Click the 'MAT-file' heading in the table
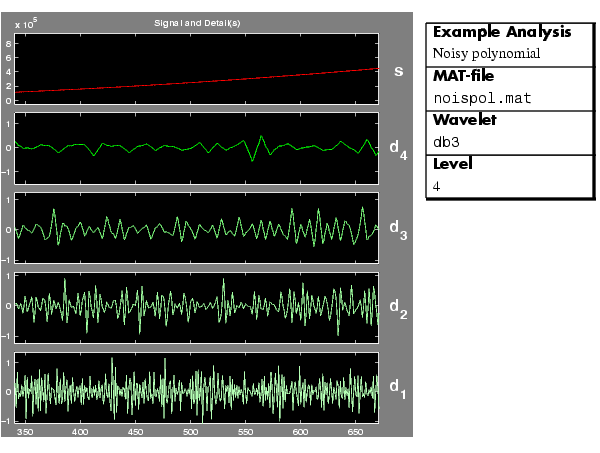 pyautogui.click(x=463, y=76)
